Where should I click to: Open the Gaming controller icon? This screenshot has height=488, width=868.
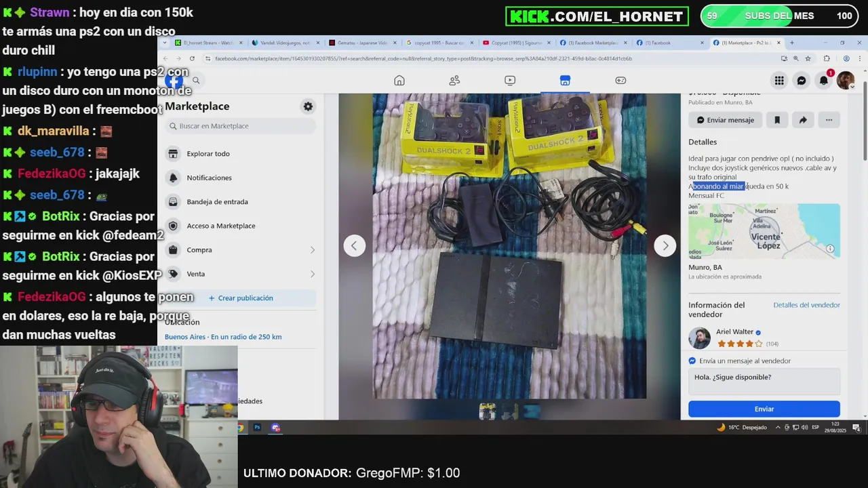click(620, 81)
